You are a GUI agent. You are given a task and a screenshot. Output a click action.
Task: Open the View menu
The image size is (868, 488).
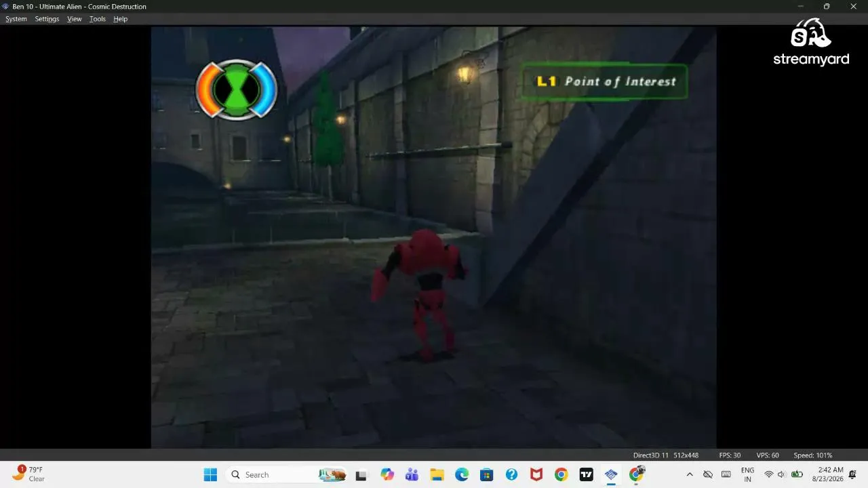[x=75, y=19]
